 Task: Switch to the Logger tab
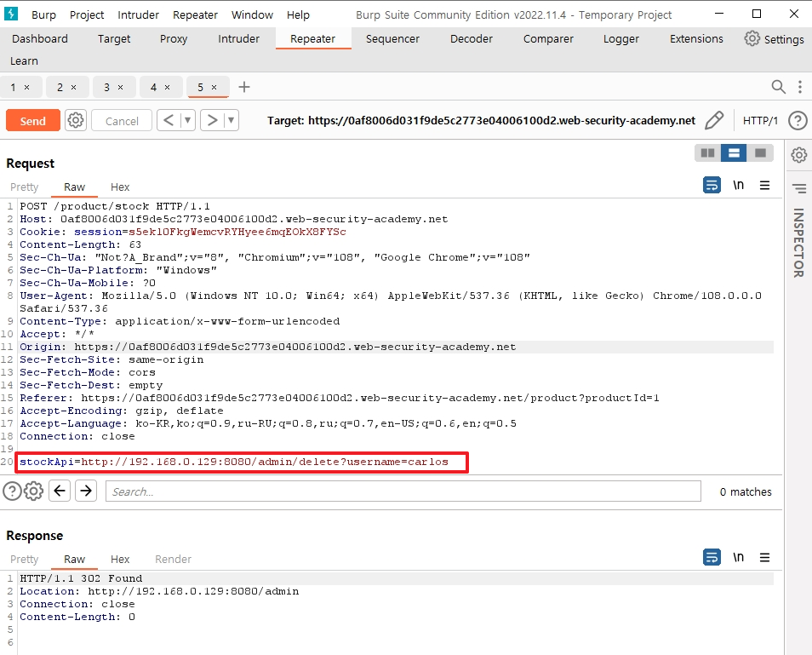620,39
